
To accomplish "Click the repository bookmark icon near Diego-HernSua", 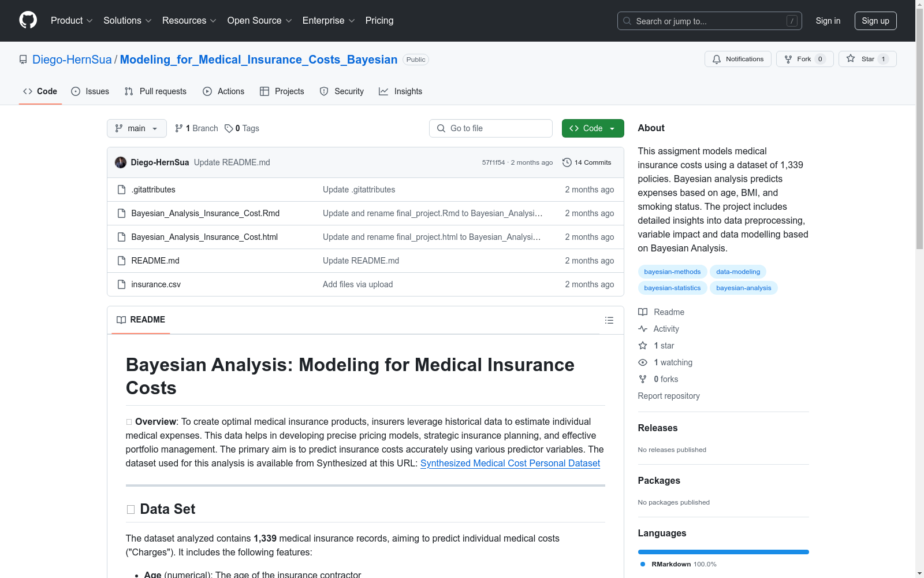I will pyautogui.click(x=23, y=59).
